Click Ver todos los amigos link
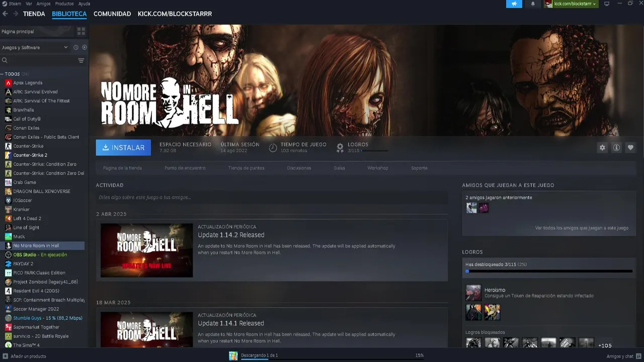The width and height of the screenshot is (644, 362). point(582,228)
